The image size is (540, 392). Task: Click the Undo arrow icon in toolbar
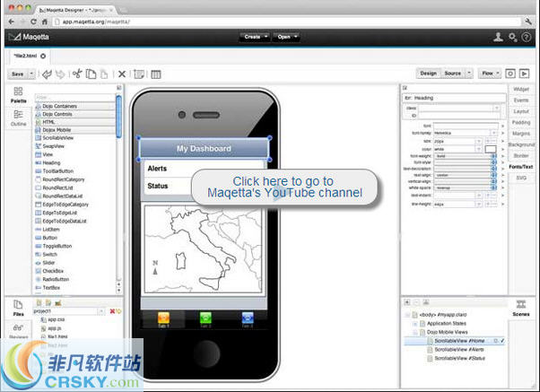pyautogui.click(x=47, y=74)
